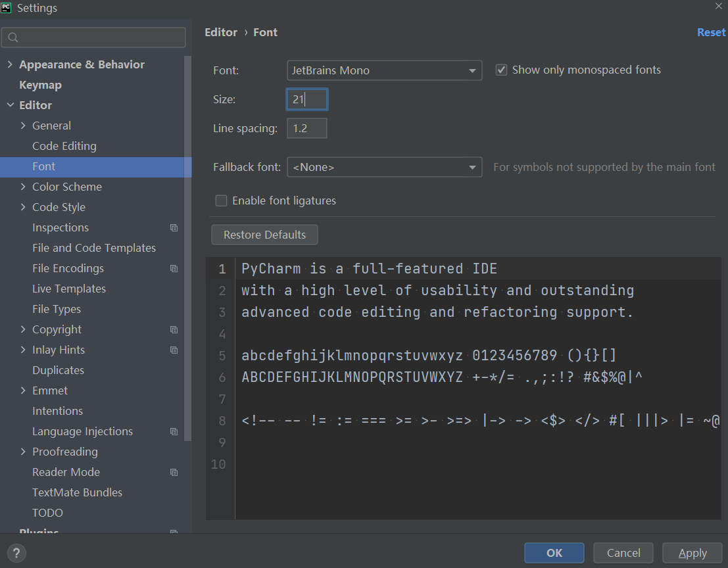Click the Apply button
This screenshot has height=568, width=728.
point(692,553)
